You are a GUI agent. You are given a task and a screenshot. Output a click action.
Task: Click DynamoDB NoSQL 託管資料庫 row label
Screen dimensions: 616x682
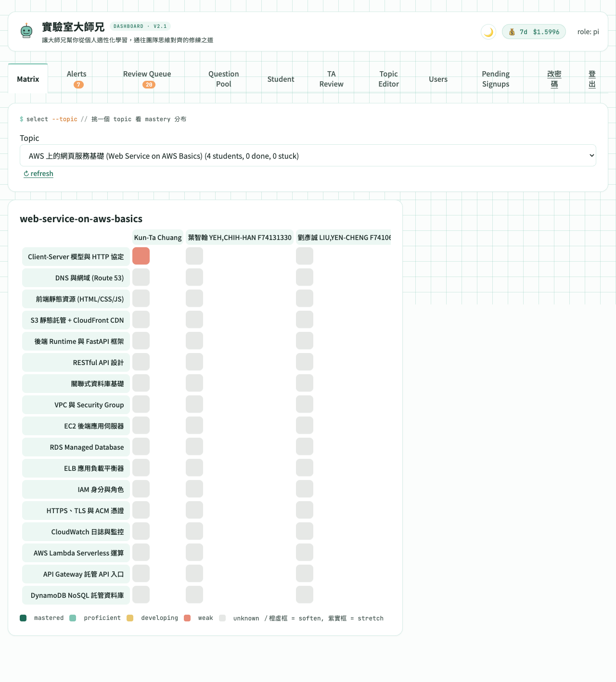click(76, 595)
